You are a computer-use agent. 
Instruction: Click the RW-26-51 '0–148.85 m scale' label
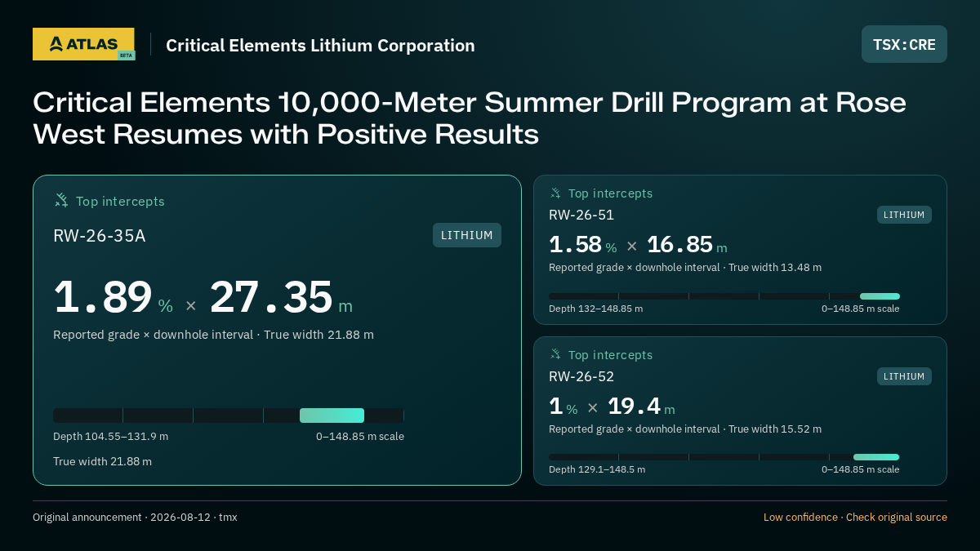[861, 309]
